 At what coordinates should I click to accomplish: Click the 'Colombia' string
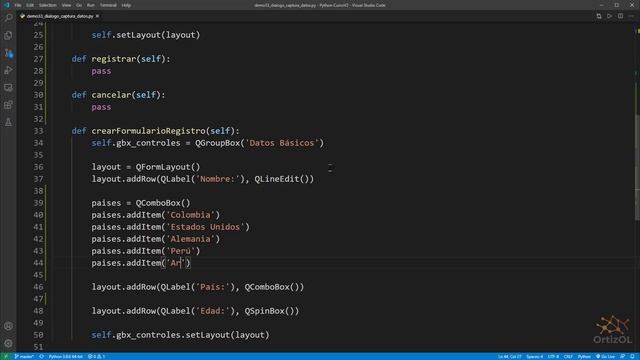click(191, 215)
